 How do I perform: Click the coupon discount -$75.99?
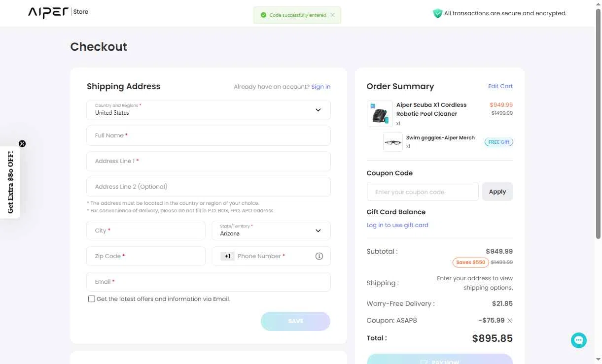(491, 321)
